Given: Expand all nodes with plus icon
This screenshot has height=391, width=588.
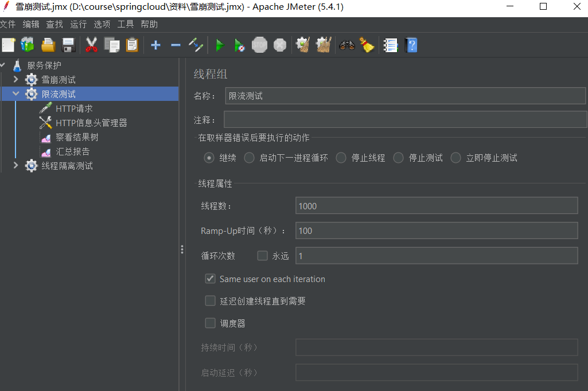Looking at the screenshot, I should pyautogui.click(x=155, y=45).
